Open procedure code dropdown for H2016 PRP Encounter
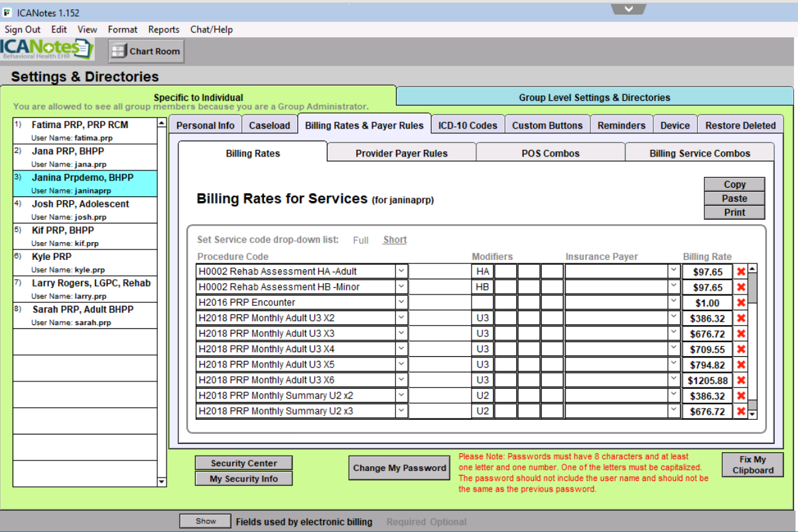 401,303
